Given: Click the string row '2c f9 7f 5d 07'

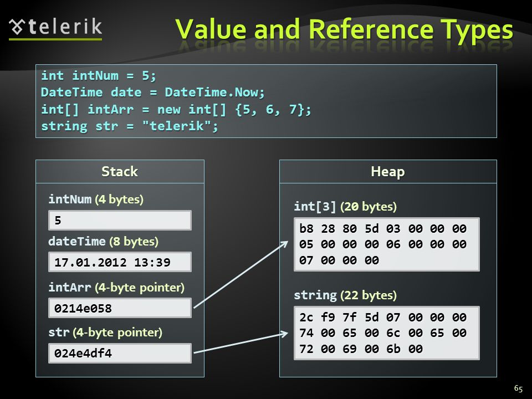Looking at the screenshot, I should (383, 317).
